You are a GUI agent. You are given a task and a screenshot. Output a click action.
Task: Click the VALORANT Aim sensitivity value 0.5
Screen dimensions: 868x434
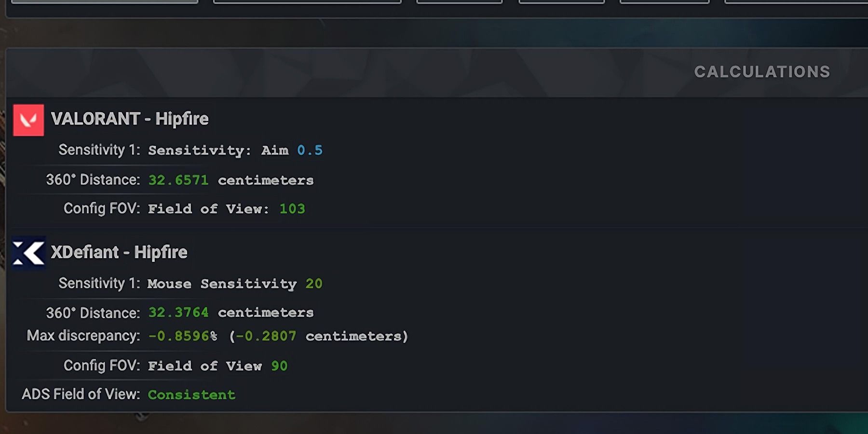(x=310, y=150)
